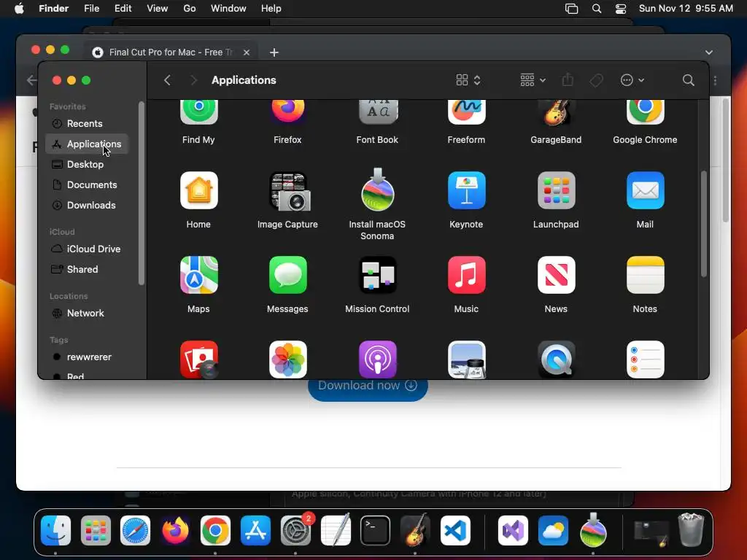Open the Action ellipsis dropdown menu
This screenshot has width=747, height=560.
coord(632,80)
